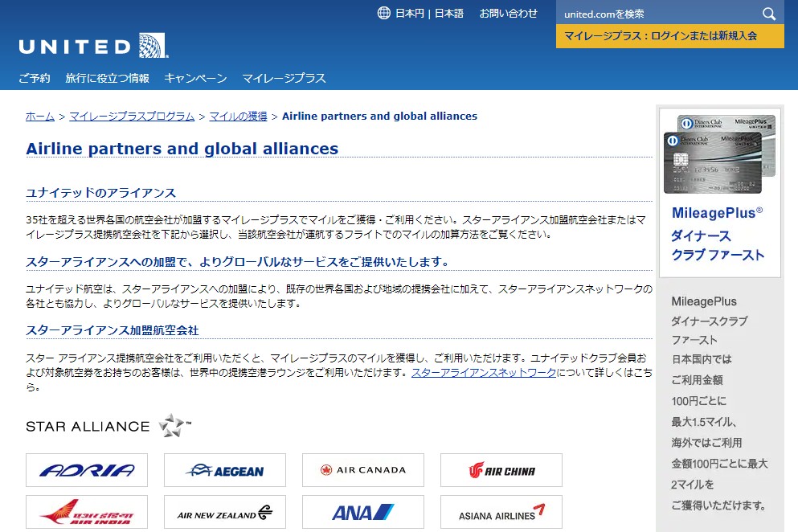Click the Airline partners and global alliances heading

click(182, 149)
